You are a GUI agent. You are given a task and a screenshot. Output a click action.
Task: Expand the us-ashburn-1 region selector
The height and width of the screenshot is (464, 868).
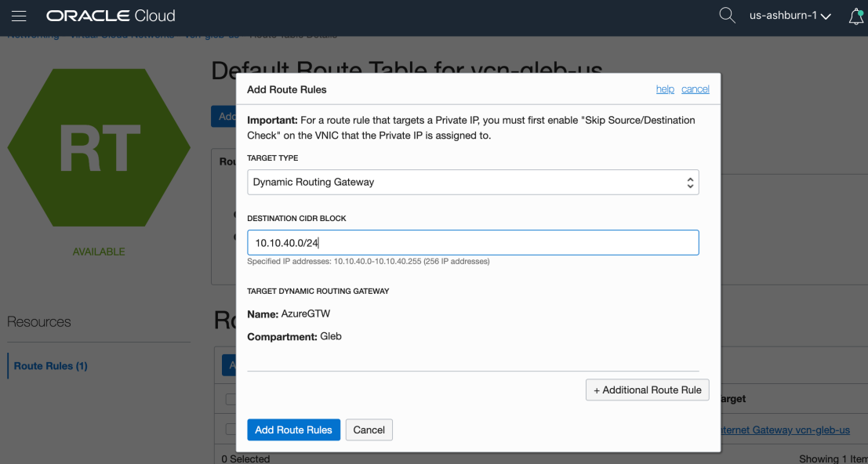(790, 16)
